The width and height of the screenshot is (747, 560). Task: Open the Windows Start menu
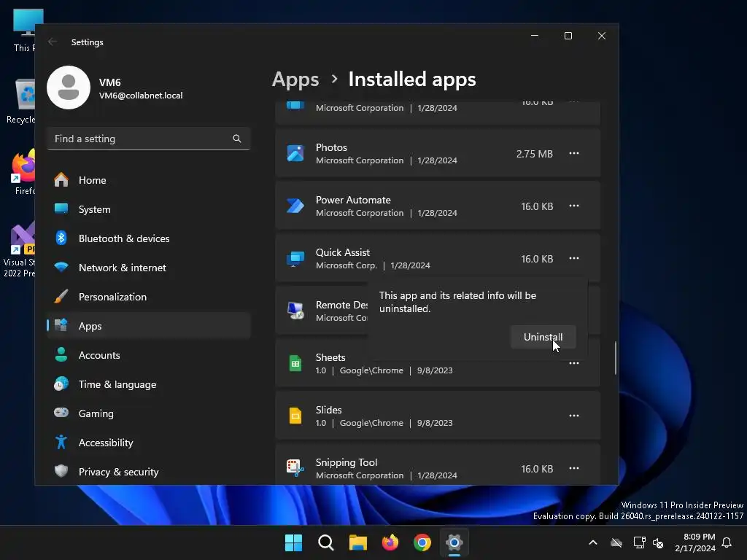click(293, 542)
